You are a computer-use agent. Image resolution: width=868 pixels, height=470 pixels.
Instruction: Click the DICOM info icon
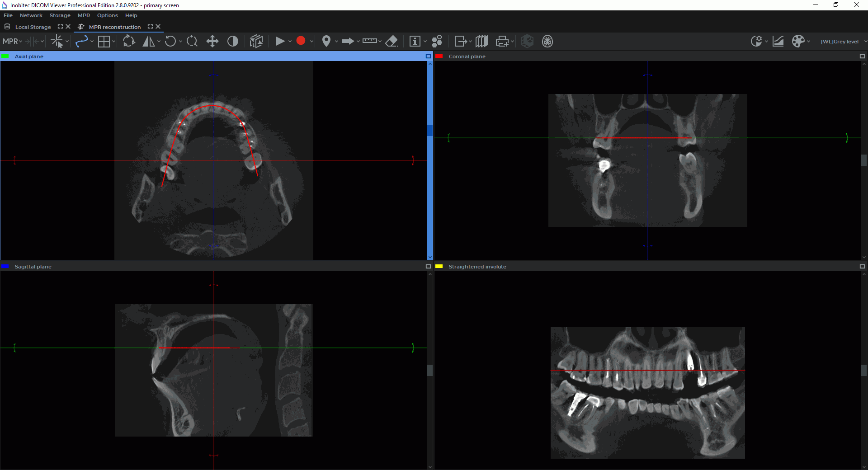click(x=415, y=42)
